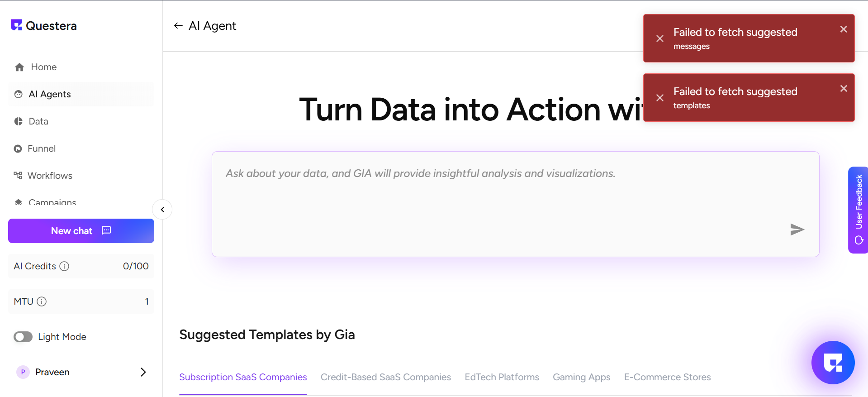
Task: Open Data section in the sidebar
Action: point(38,121)
